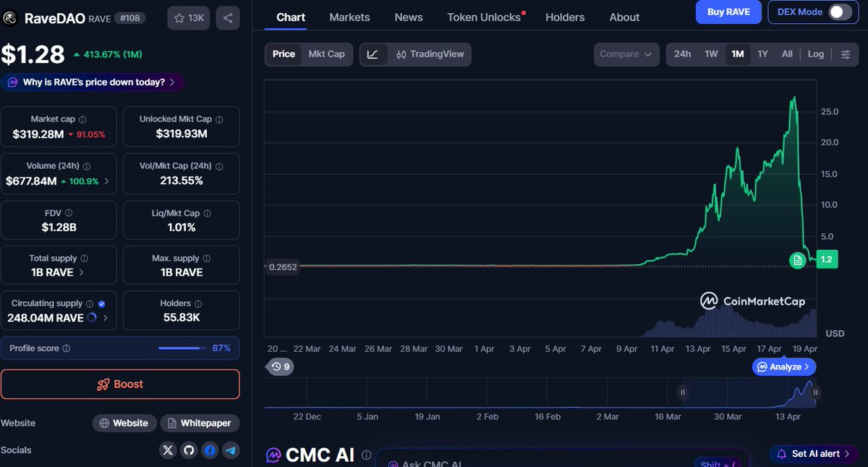Screen dimensions: 868x467
Task: Click the Unlocked Mkt Cap info icon
Action: click(x=219, y=119)
